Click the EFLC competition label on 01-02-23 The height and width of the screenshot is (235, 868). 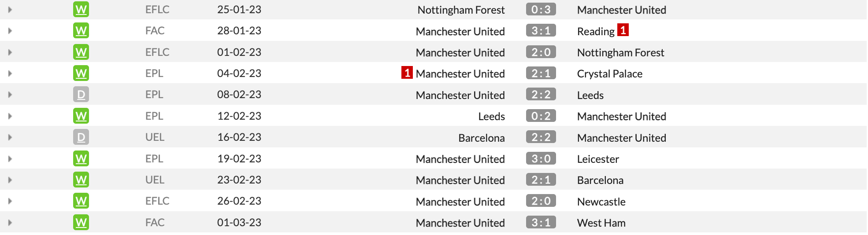click(x=157, y=52)
